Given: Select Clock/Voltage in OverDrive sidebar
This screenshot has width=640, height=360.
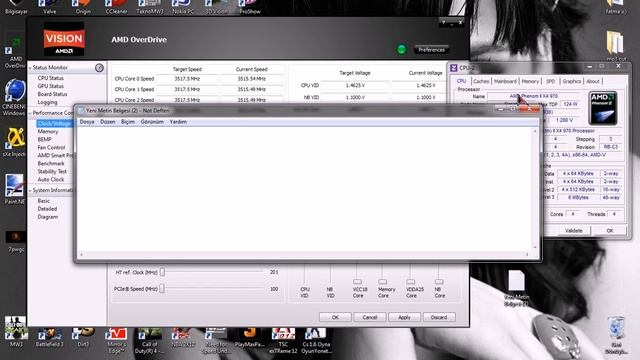Looking at the screenshot, I should pyautogui.click(x=54, y=123).
